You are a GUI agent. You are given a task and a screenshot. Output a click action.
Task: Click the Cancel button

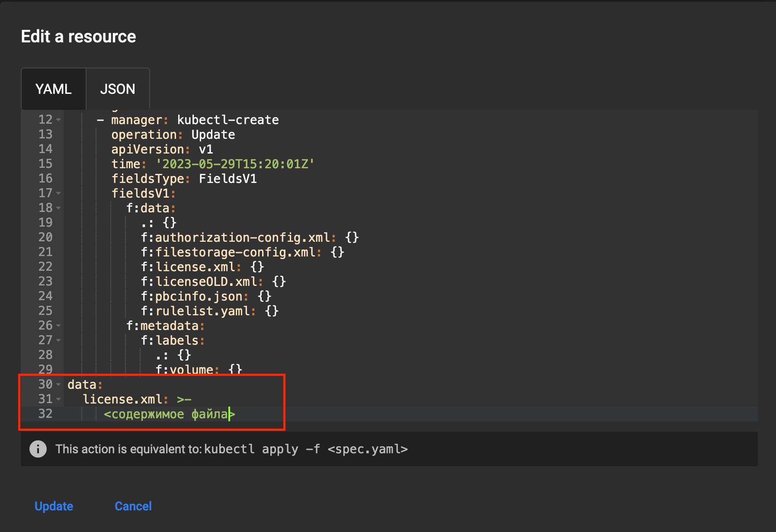[x=133, y=506]
